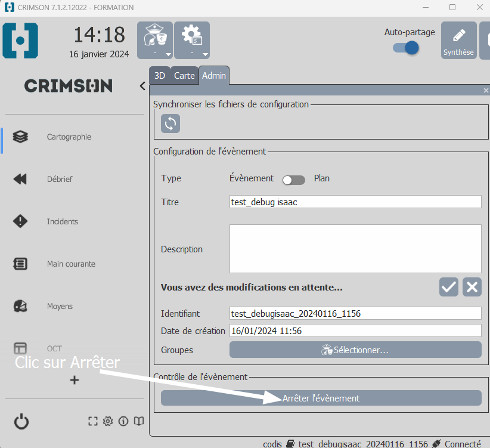Click the 14:18 clock display

coord(100,35)
